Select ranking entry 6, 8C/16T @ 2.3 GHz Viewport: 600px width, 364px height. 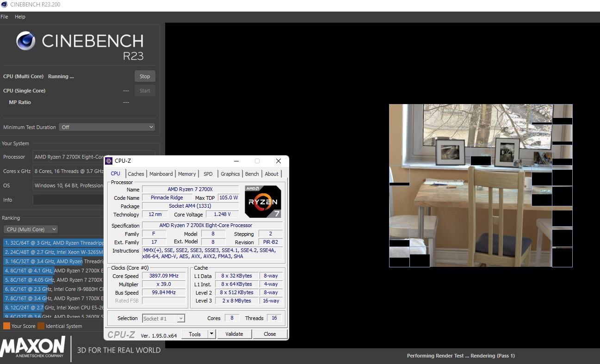pos(54,289)
